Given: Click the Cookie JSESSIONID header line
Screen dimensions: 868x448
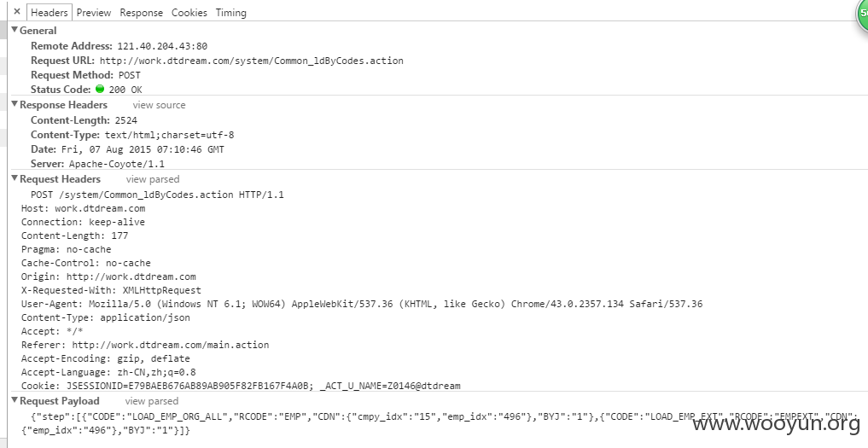Looking at the screenshot, I should click(x=241, y=386).
